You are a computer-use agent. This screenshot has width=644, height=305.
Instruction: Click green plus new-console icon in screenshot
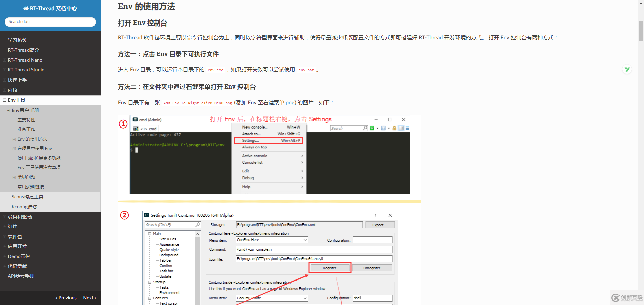[372, 128]
